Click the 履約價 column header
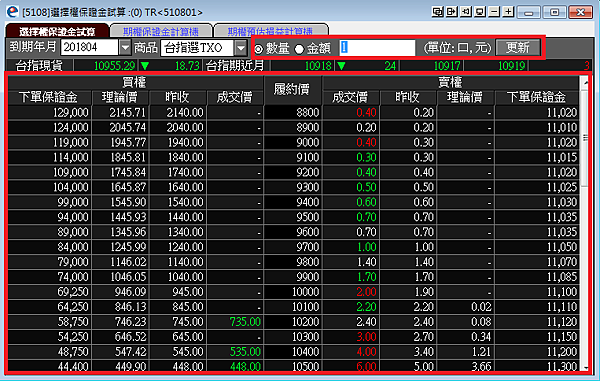The width and height of the screenshot is (600, 381). [292, 90]
